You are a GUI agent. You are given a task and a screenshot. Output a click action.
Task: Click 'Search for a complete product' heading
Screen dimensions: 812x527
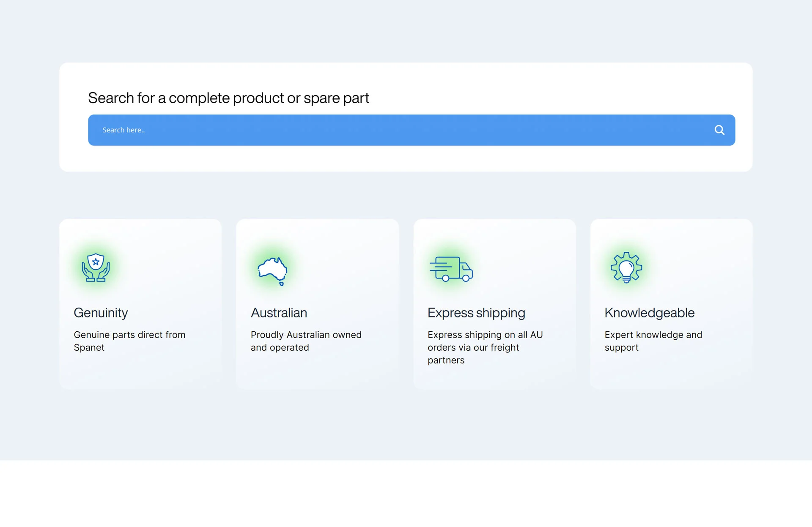click(228, 98)
